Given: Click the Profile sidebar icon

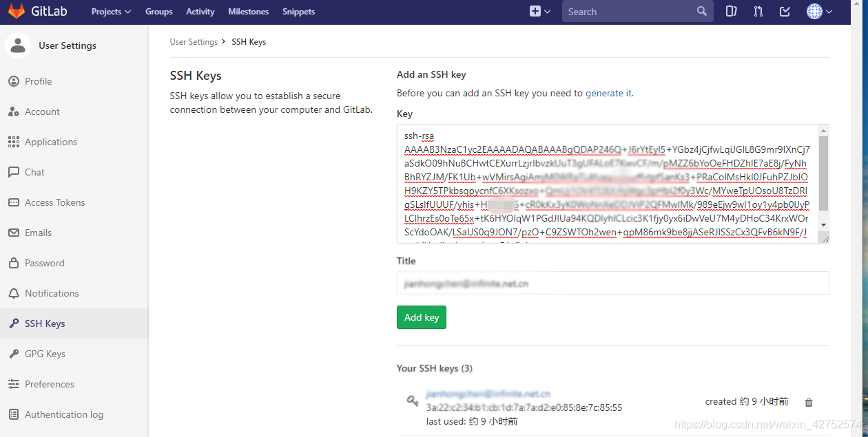Looking at the screenshot, I should point(14,81).
